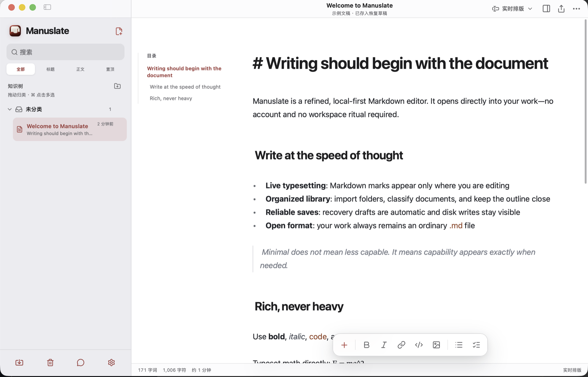The width and height of the screenshot is (588, 377).
Task: Open the more options ellipsis menu
Action: [x=576, y=9]
